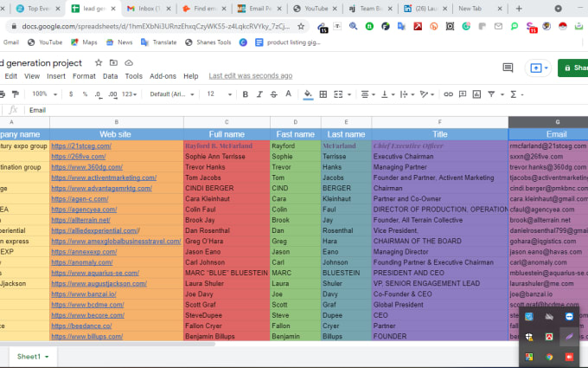Select cell 'Trevor Hanks'
The width and height of the screenshot is (588, 368).
227,167
